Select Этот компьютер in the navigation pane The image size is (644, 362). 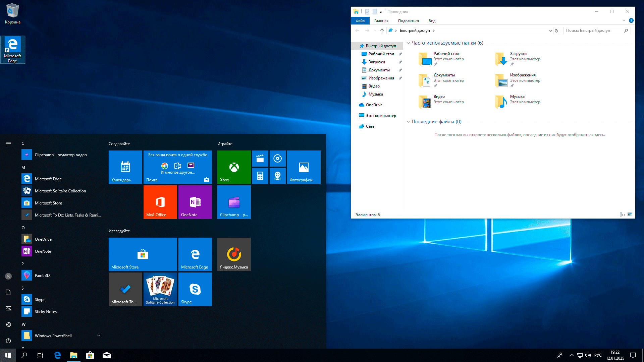(381, 116)
